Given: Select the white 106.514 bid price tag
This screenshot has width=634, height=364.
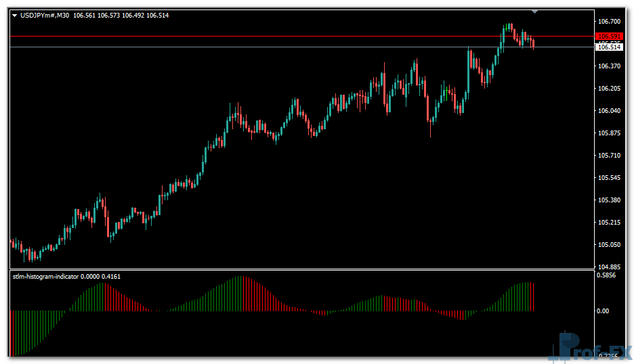Looking at the screenshot, I should [x=609, y=47].
